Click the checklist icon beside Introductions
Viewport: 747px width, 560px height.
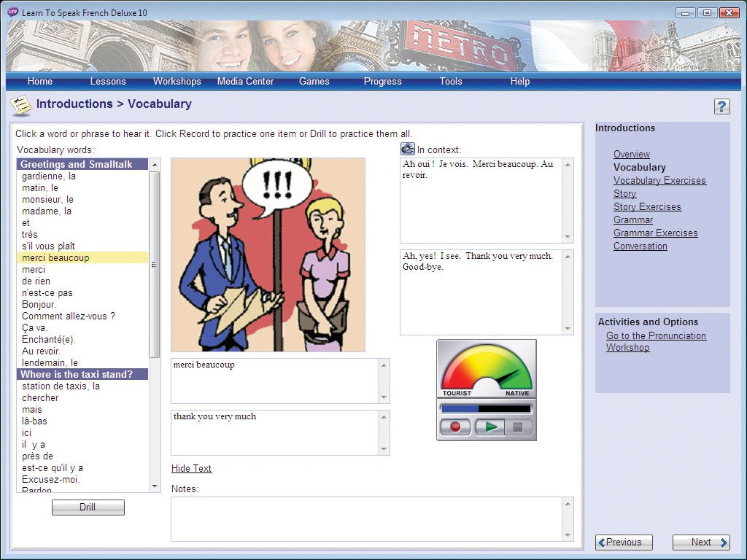pos(20,105)
